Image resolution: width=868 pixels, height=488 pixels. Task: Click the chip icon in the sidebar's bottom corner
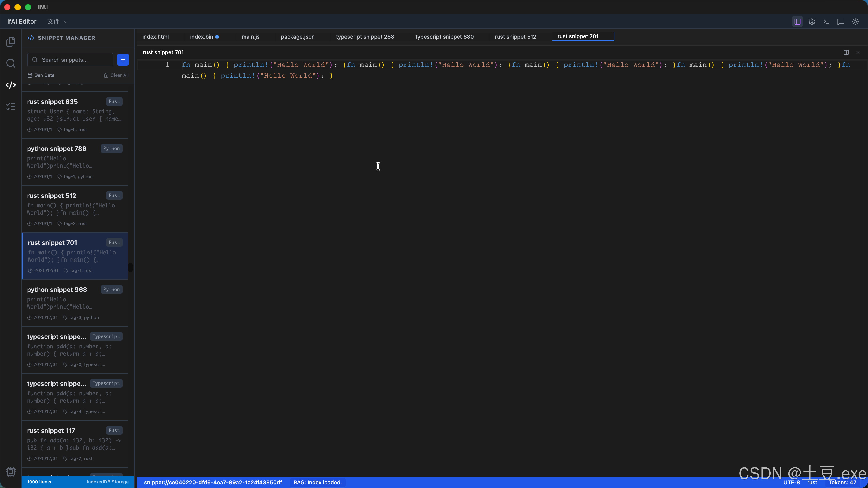[x=11, y=472]
